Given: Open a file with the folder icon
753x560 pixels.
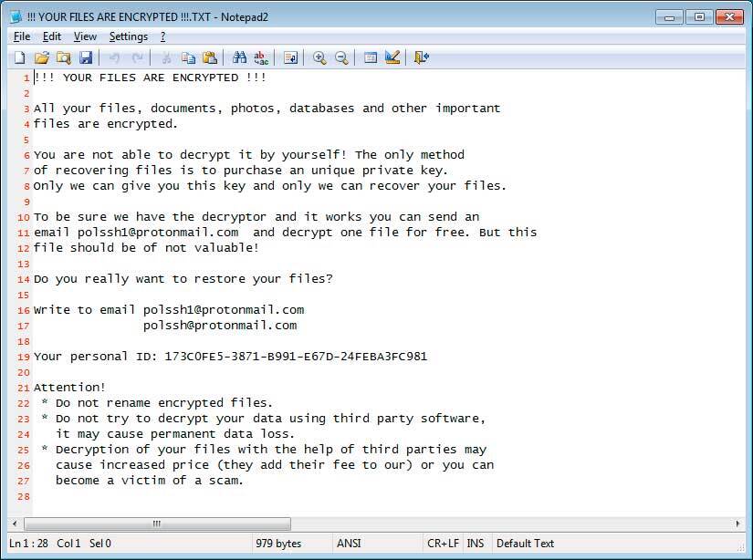Looking at the screenshot, I should [42, 57].
